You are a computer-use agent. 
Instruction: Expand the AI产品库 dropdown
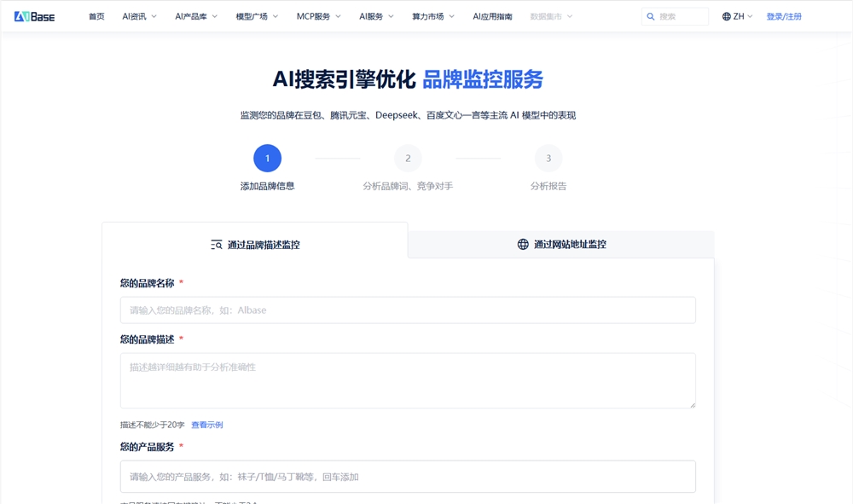point(195,15)
